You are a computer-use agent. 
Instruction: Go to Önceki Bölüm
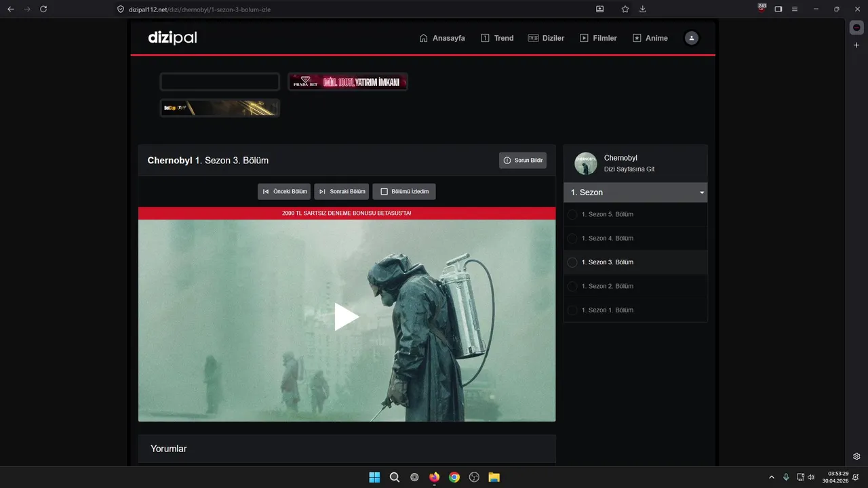284,192
